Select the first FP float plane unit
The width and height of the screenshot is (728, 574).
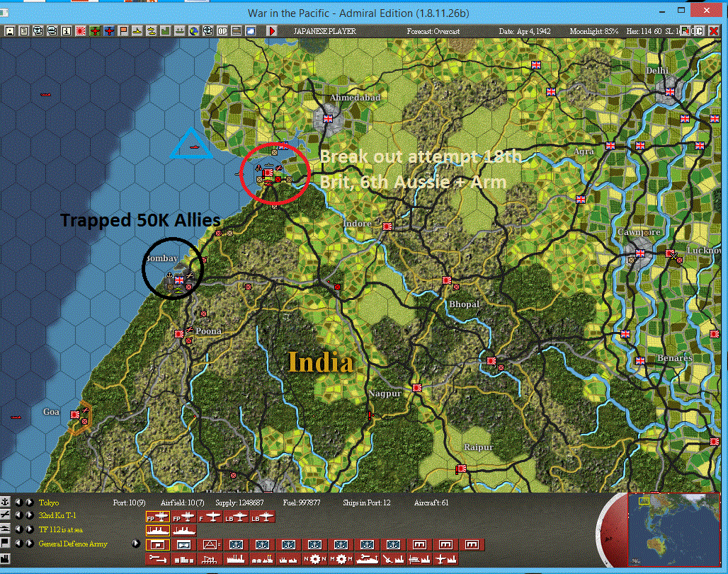[158, 517]
